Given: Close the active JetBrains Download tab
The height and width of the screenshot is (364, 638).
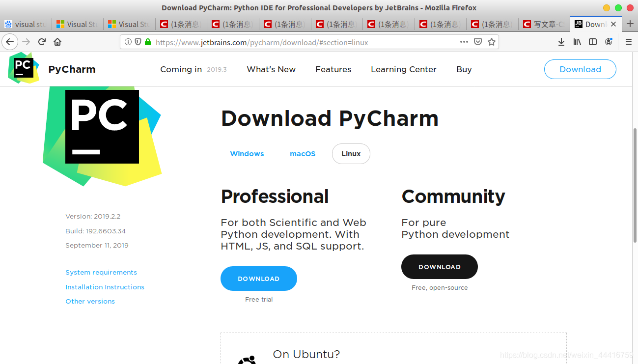Looking at the screenshot, I should tap(613, 24).
